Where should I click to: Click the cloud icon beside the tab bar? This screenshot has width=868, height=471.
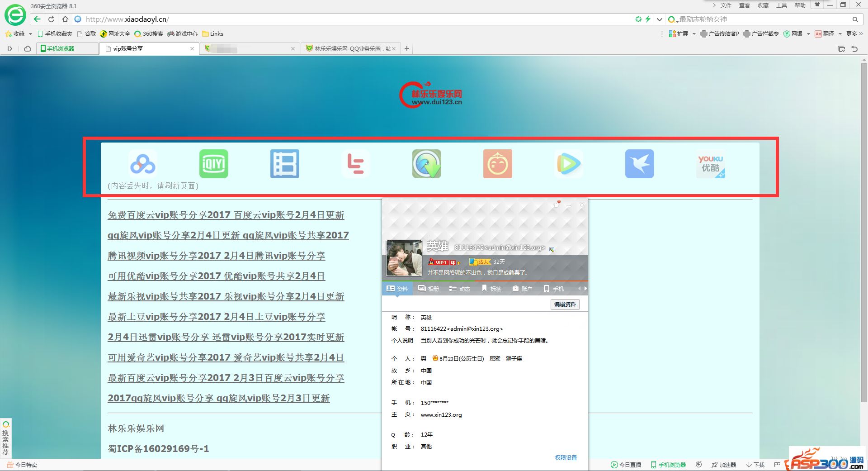pyautogui.click(x=28, y=48)
